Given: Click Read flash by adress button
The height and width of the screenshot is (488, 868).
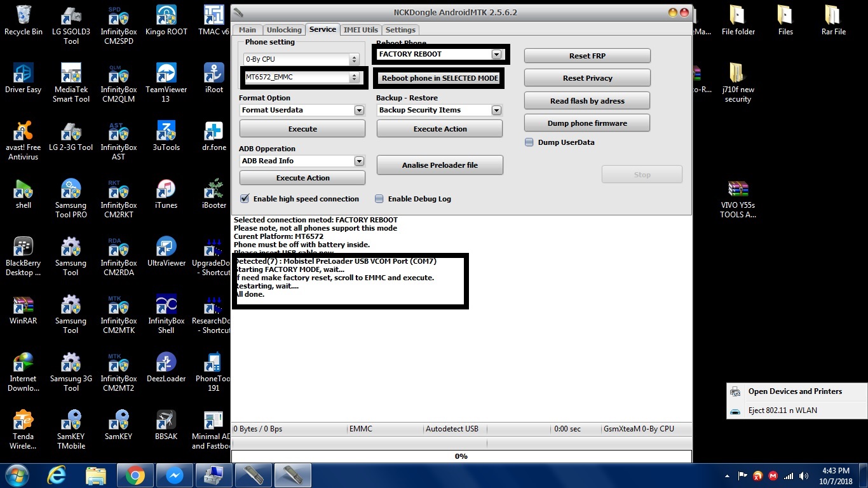Looking at the screenshot, I should 587,101.
